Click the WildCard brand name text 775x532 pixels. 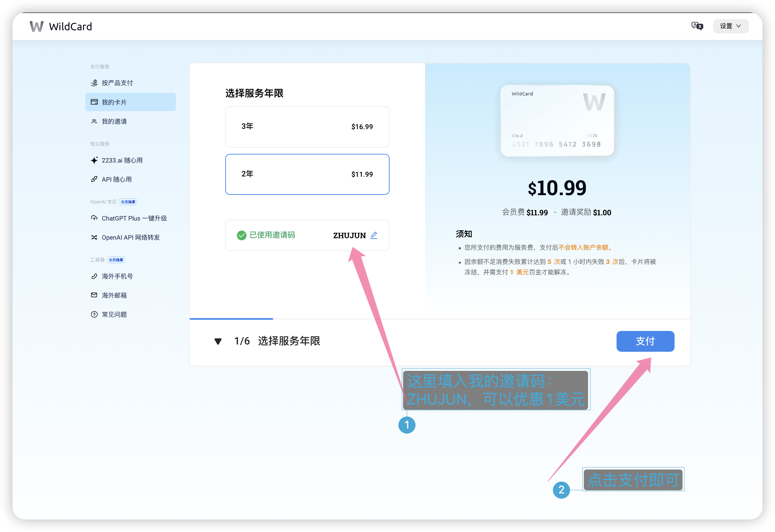71,26
